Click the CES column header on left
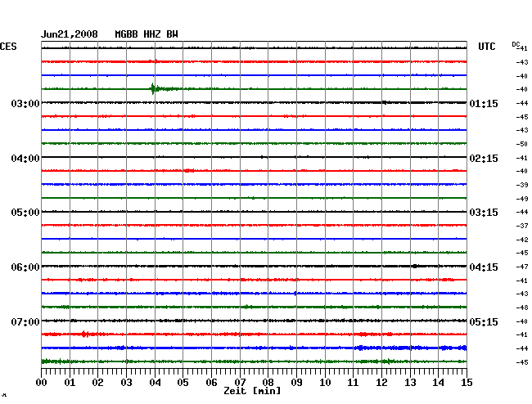Screen dimensions: 532x404 [x=8, y=47]
